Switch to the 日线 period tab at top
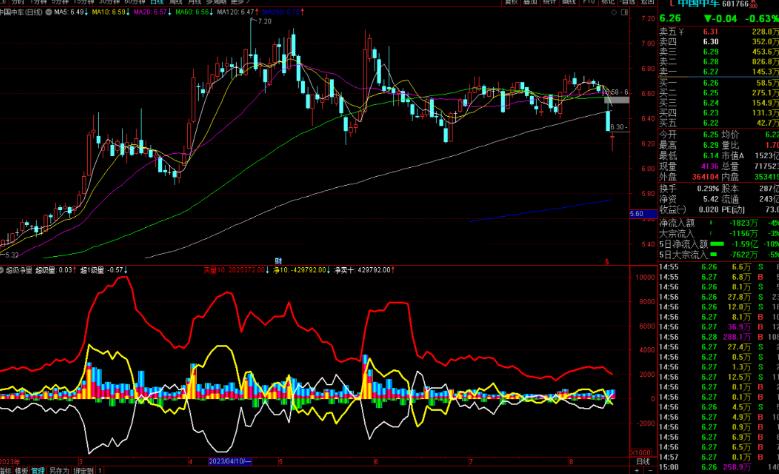Image resolution: width=779 pixels, height=474 pixels. coord(157,2)
